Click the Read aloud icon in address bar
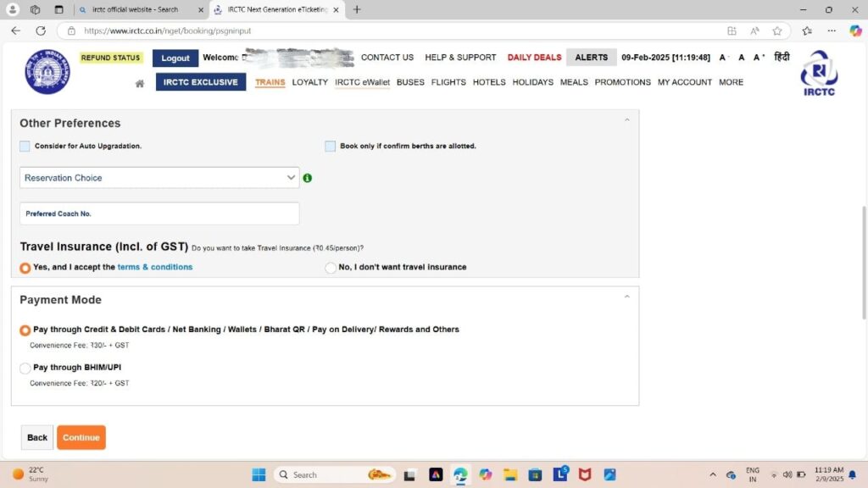868x488 pixels. click(754, 31)
